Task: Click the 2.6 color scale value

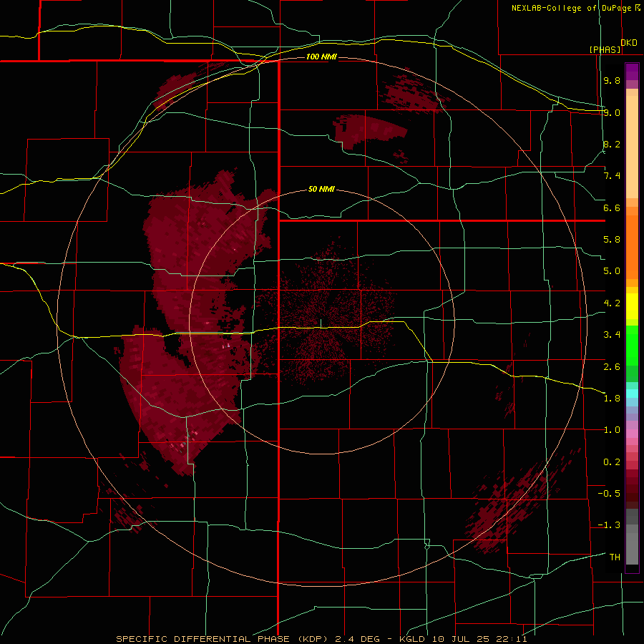Action: coord(612,367)
